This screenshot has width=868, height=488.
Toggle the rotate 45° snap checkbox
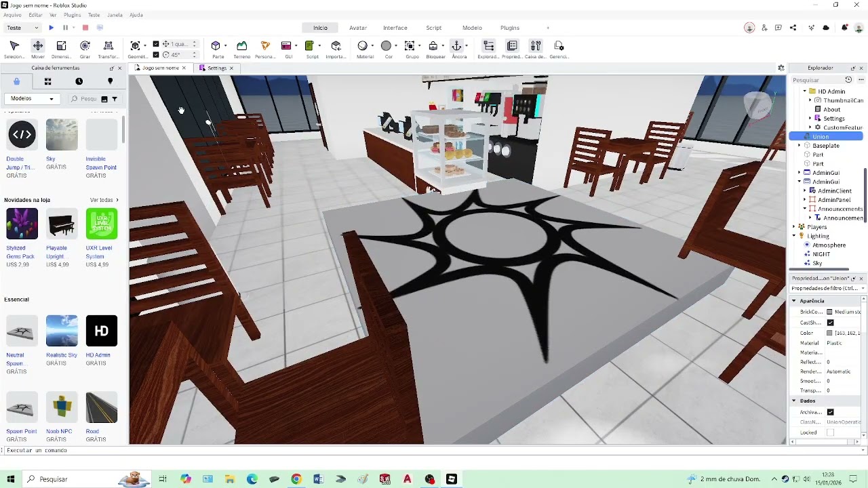156,54
